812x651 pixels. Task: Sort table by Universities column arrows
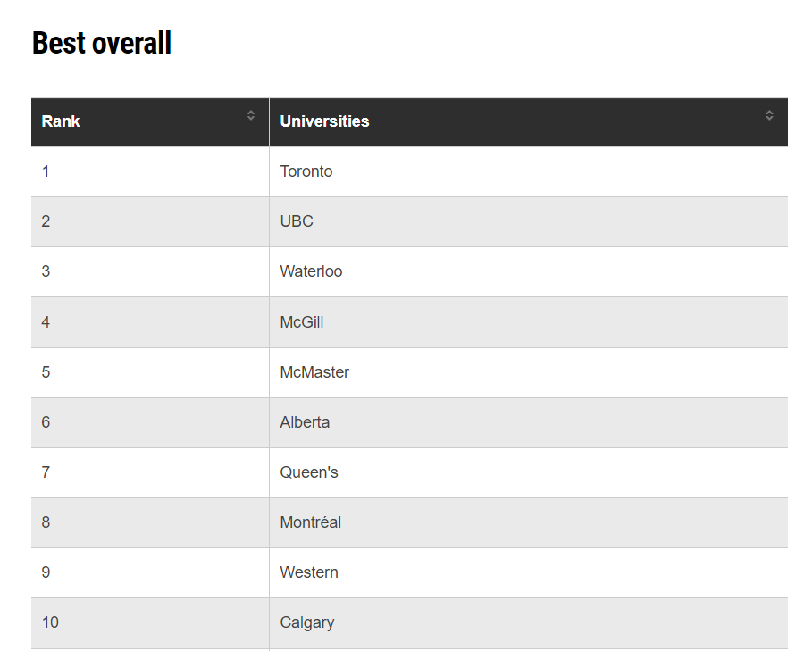coord(769,115)
